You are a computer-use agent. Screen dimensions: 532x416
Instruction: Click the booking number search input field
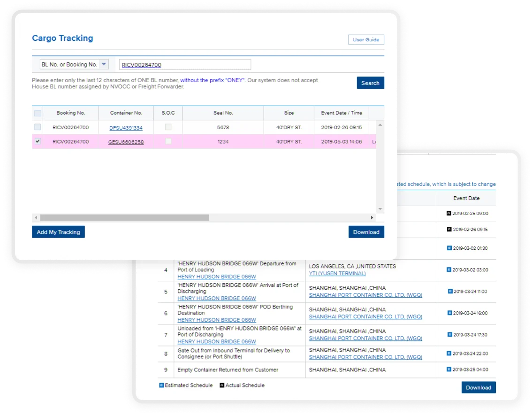[x=185, y=65]
